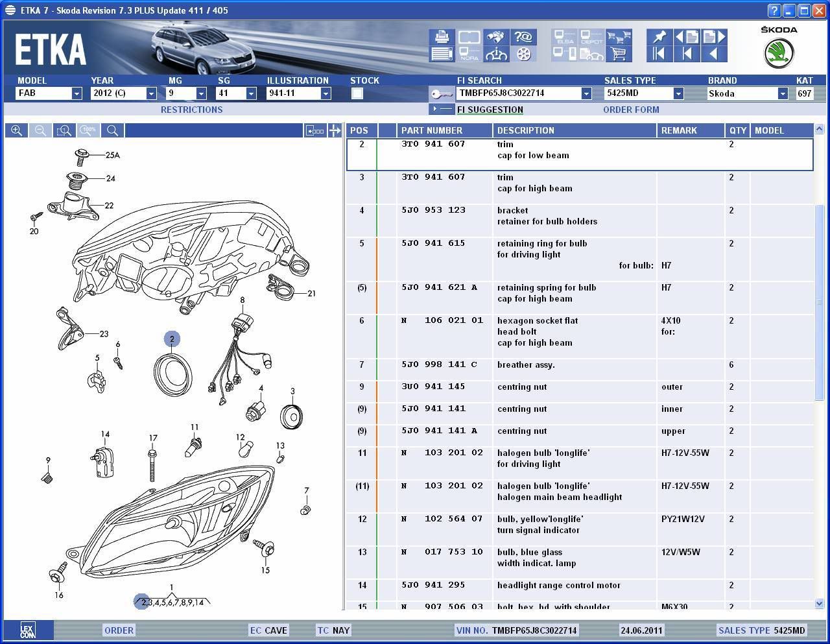
Task: Click the ?@ help query icon
Action: [523, 37]
